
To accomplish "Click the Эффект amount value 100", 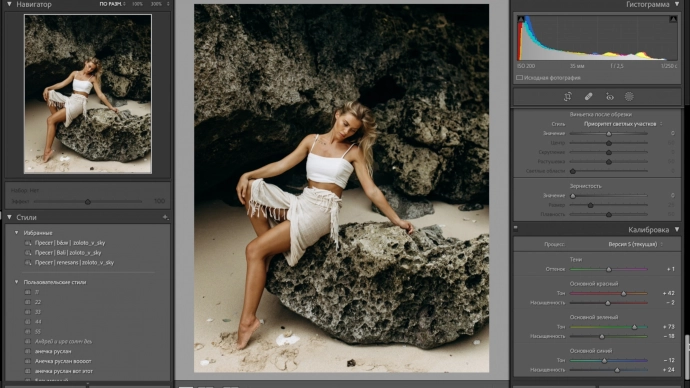I will pos(159,201).
